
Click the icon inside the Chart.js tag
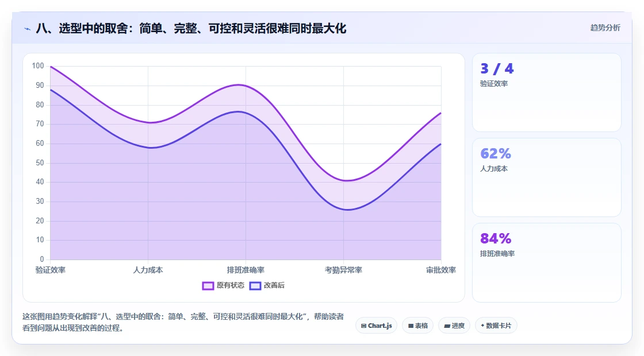(x=363, y=326)
